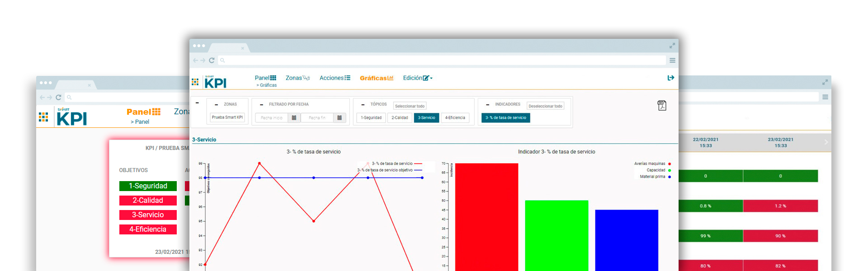Collapse the TÓPICOS section
868x271 pixels.
point(363,104)
